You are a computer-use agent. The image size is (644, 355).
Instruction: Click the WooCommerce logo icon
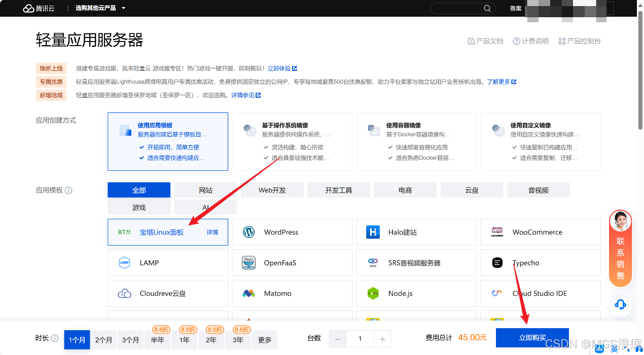(497, 232)
